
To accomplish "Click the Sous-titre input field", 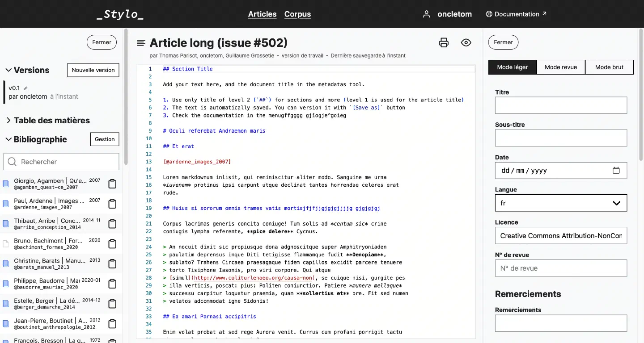I will [x=561, y=138].
